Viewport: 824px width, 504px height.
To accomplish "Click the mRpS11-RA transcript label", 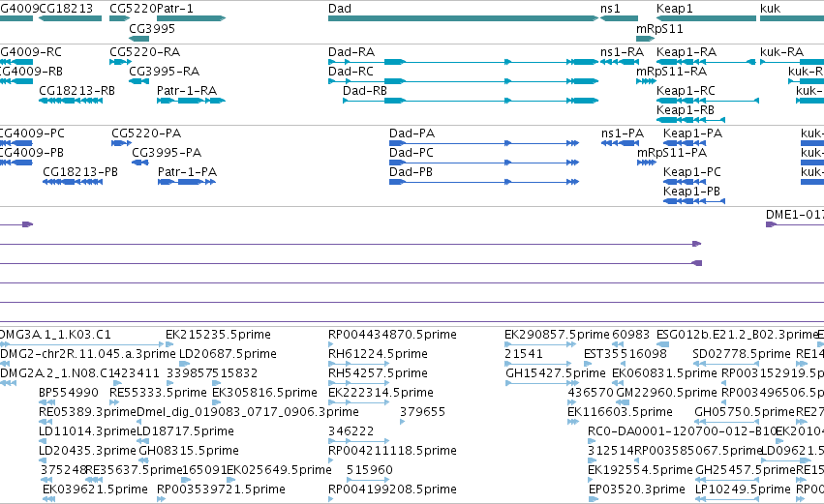I will (671, 72).
